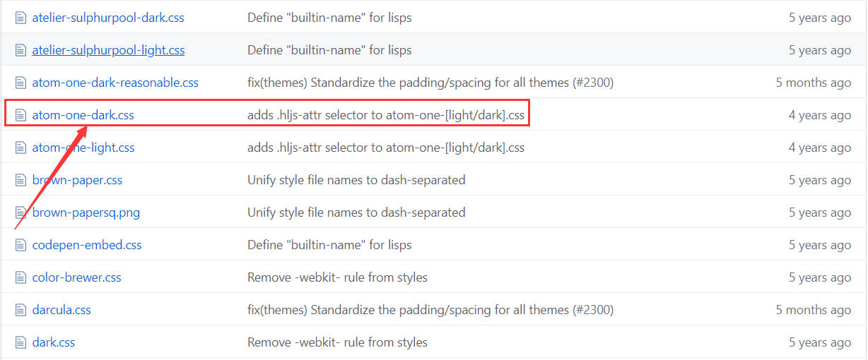Screen dimensions: 868x360
Task: Open 'fix(themes) Standardize' commit on darcula.css row
Action: pyautogui.click(x=430, y=310)
